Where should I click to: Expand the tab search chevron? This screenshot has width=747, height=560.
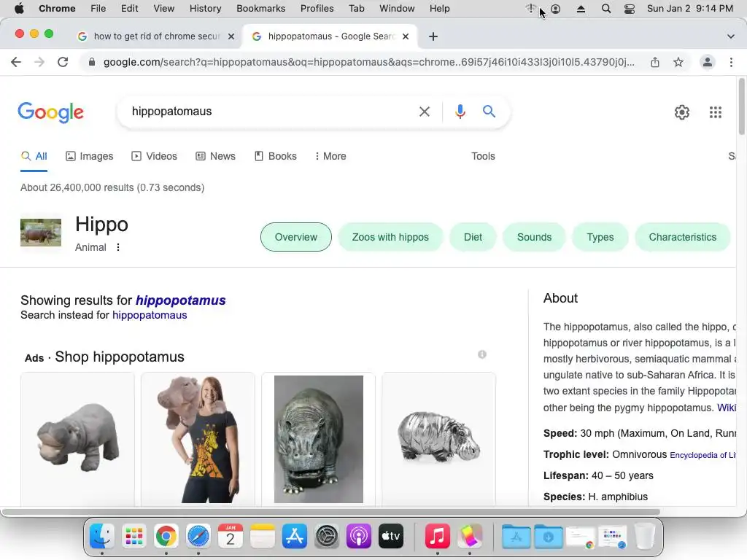(731, 36)
